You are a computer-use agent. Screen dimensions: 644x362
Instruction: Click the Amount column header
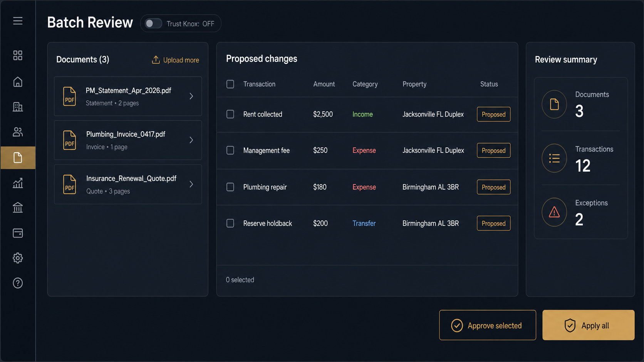[x=324, y=84]
